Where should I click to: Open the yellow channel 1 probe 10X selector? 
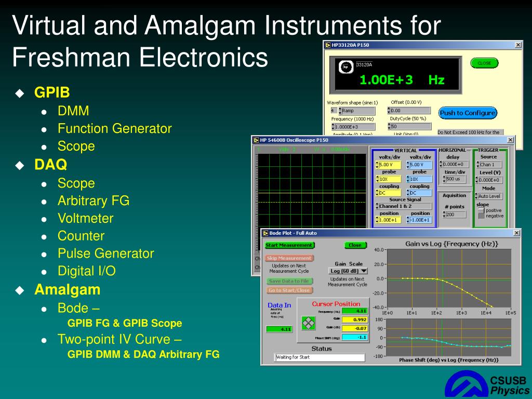click(x=389, y=179)
